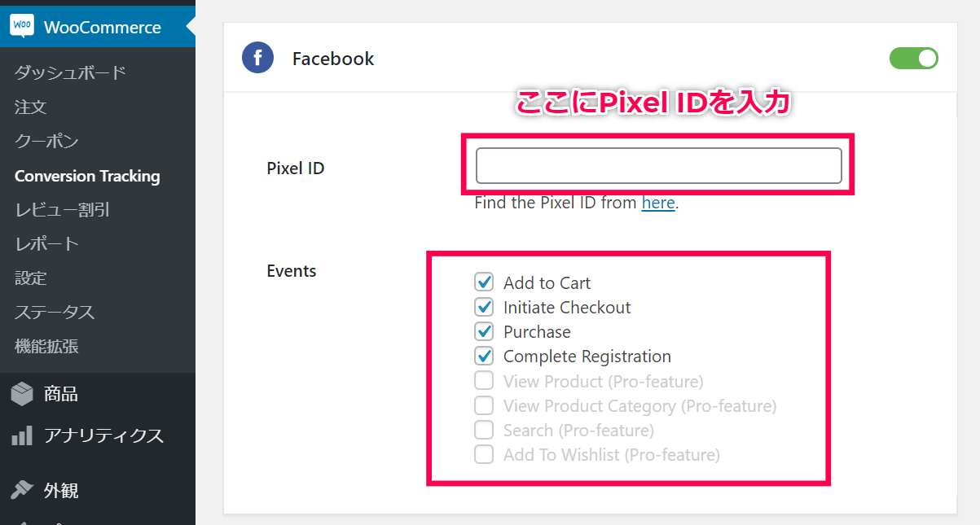The width and height of the screenshot is (980, 525).
Task: Click the アナリティクス bar chart icon
Action: point(22,435)
